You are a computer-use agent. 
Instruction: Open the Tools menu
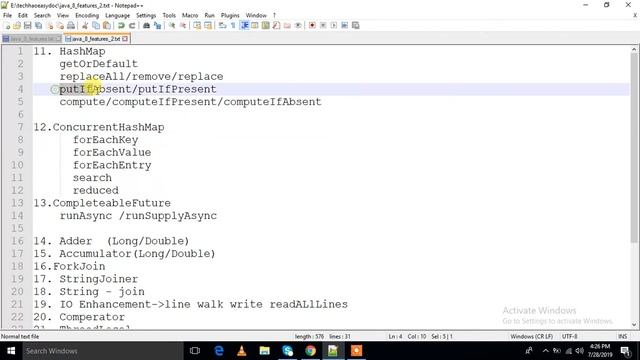tap(169, 15)
